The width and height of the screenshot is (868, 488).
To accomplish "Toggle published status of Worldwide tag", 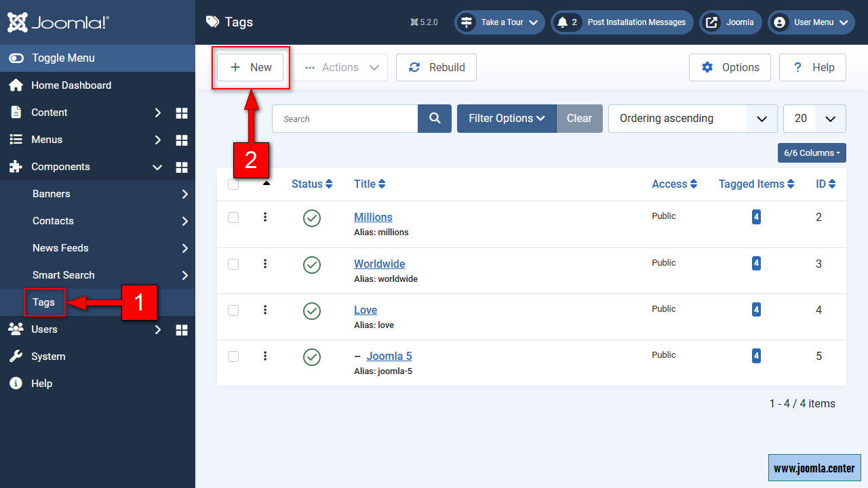I will pyautogui.click(x=312, y=264).
